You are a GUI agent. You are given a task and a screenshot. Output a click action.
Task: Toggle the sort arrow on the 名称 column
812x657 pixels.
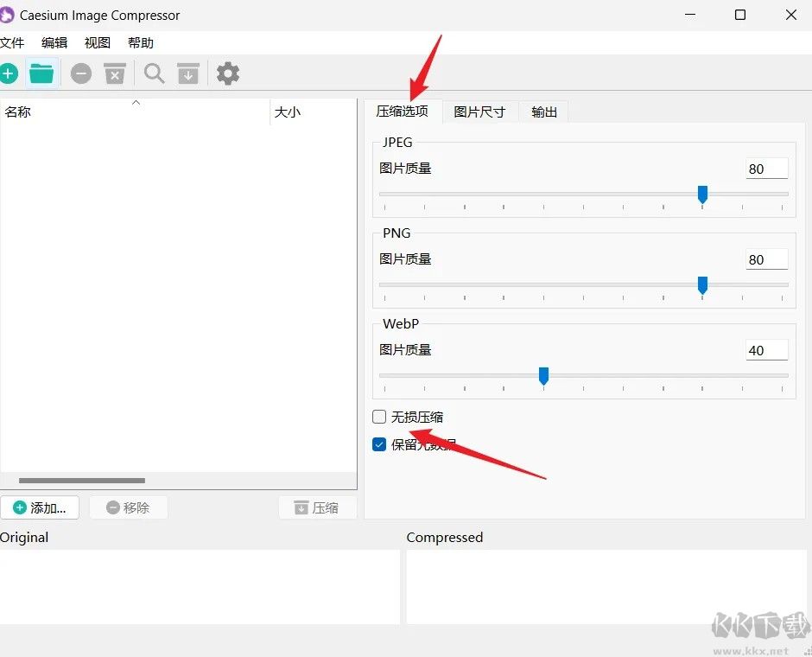(x=136, y=102)
